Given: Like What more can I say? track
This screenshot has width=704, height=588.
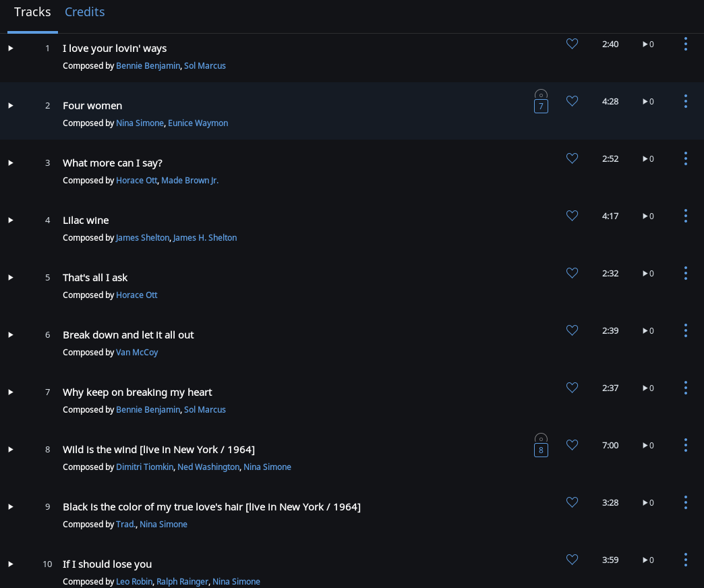Looking at the screenshot, I should 572,158.
